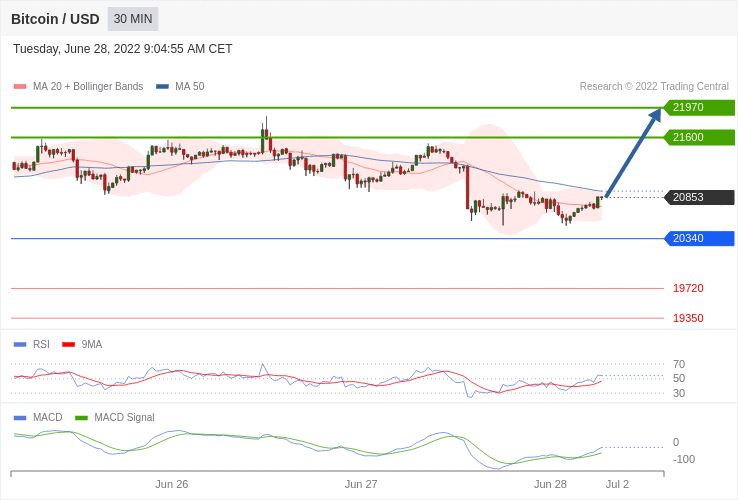Image resolution: width=738 pixels, height=500 pixels.
Task: Click the MACD Signal legend label
Action: (124, 418)
